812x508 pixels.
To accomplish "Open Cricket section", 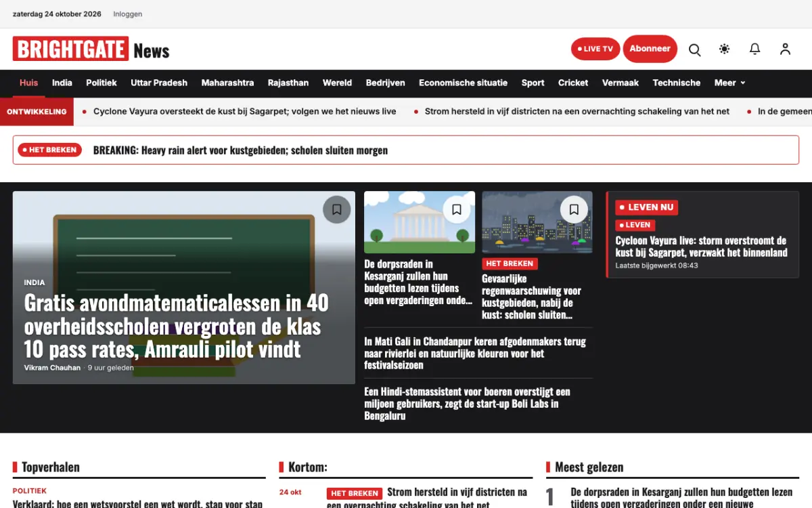I will (x=573, y=83).
